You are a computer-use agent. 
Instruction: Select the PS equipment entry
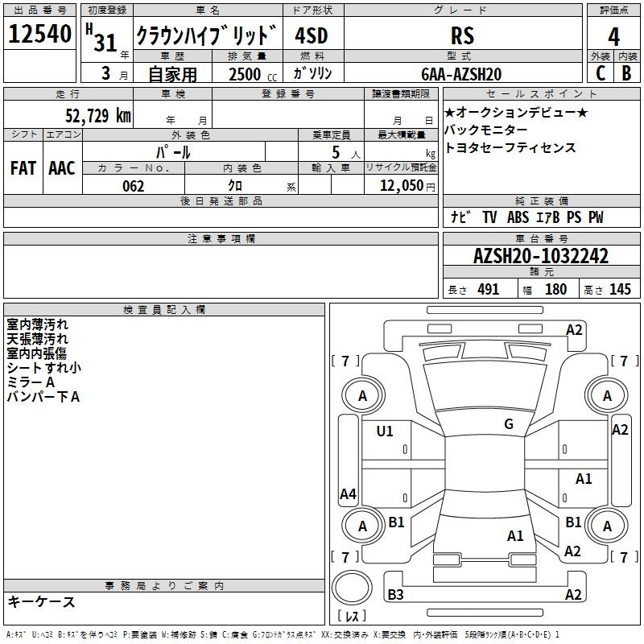pyautogui.click(x=574, y=217)
